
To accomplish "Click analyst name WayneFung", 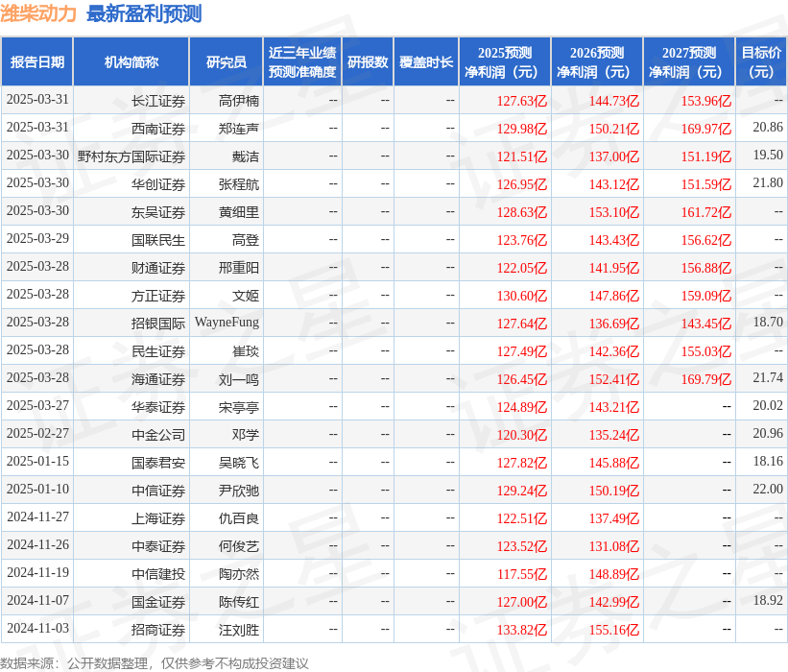I will click(x=227, y=323).
